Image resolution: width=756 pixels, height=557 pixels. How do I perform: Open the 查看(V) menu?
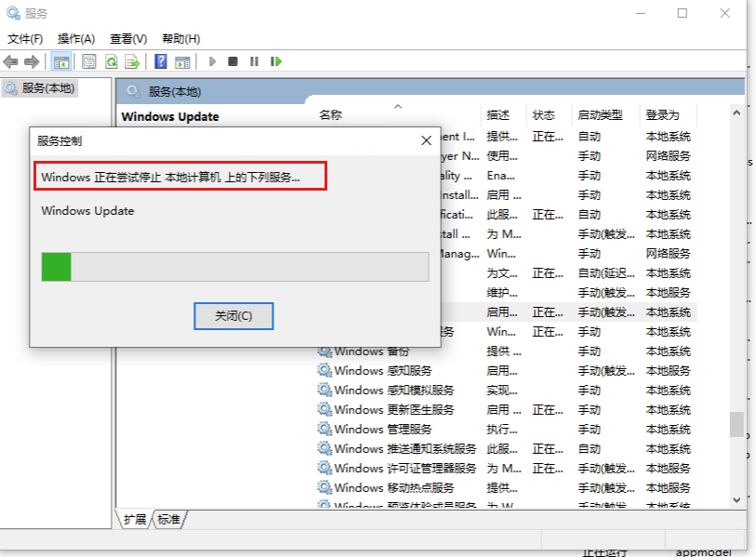pos(128,39)
